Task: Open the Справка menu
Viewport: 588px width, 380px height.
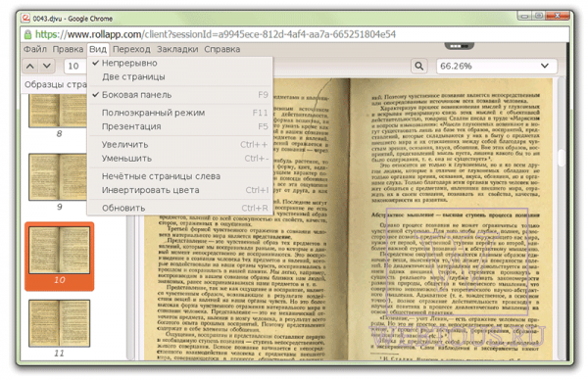Action: [x=222, y=49]
